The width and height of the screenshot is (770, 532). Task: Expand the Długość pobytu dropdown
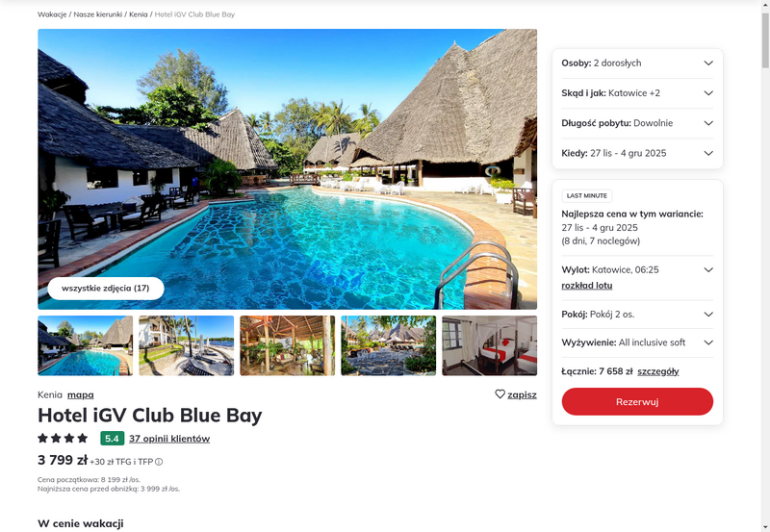(x=637, y=123)
